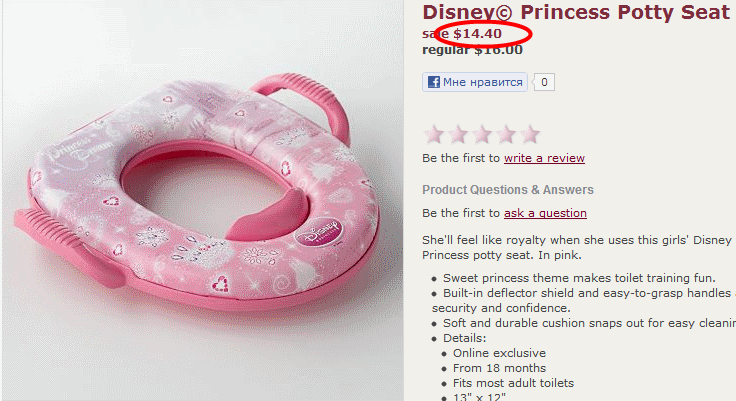Click the Disney logo badge on the seat
736x401 pixels.
(319, 232)
